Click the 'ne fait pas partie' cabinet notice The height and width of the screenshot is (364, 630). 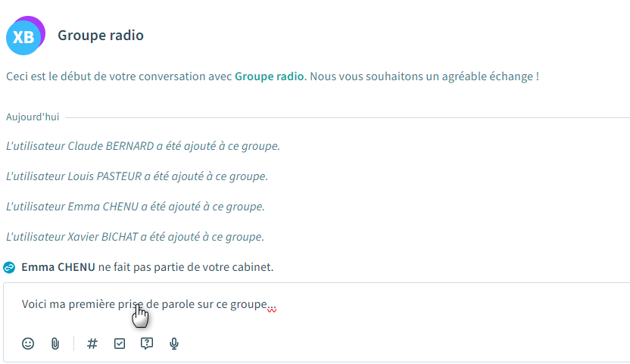click(186, 267)
